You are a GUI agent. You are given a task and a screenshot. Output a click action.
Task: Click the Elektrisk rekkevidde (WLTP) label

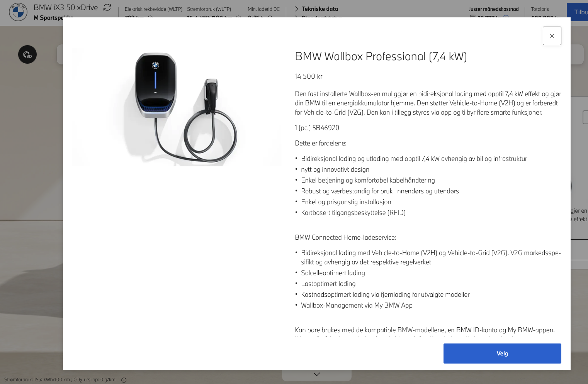click(153, 9)
